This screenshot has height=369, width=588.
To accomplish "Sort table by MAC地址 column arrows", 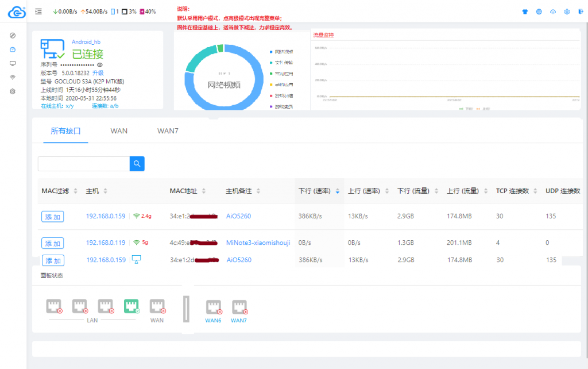I will click(204, 191).
